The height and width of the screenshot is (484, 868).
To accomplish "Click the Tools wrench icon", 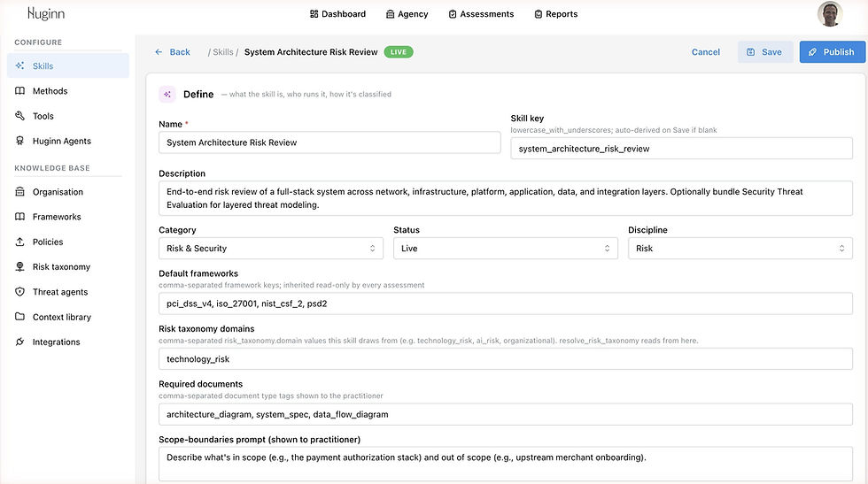I will [19, 116].
